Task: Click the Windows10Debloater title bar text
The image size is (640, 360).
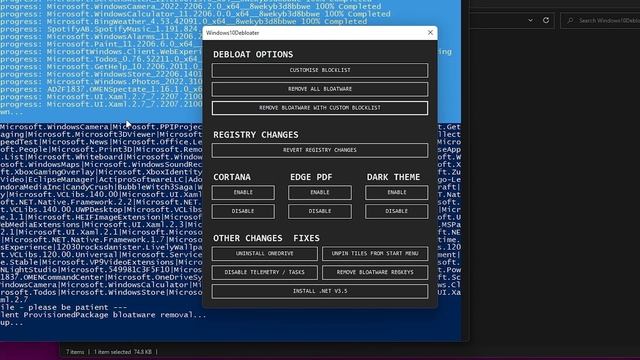Action: [232, 33]
